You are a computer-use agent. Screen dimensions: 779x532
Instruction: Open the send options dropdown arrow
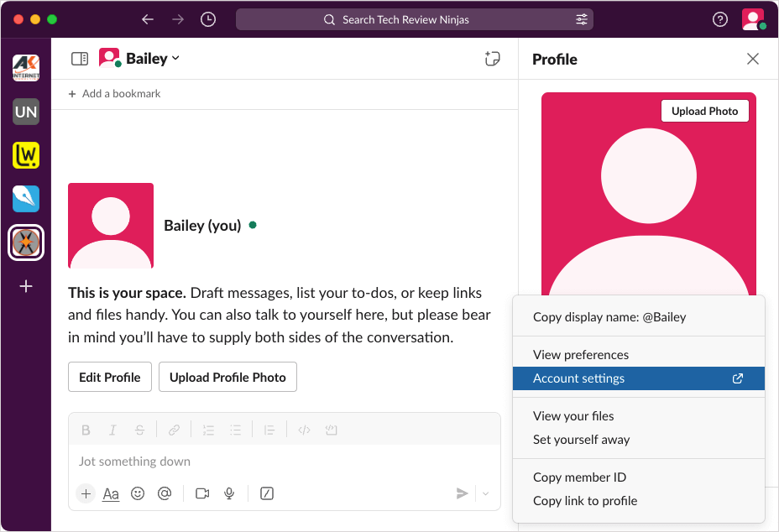(x=485, y=493)
